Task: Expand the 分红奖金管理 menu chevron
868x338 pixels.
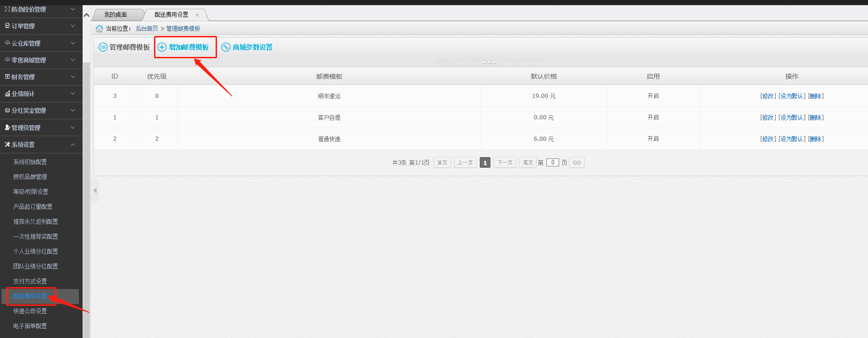Action: [73, 110]
